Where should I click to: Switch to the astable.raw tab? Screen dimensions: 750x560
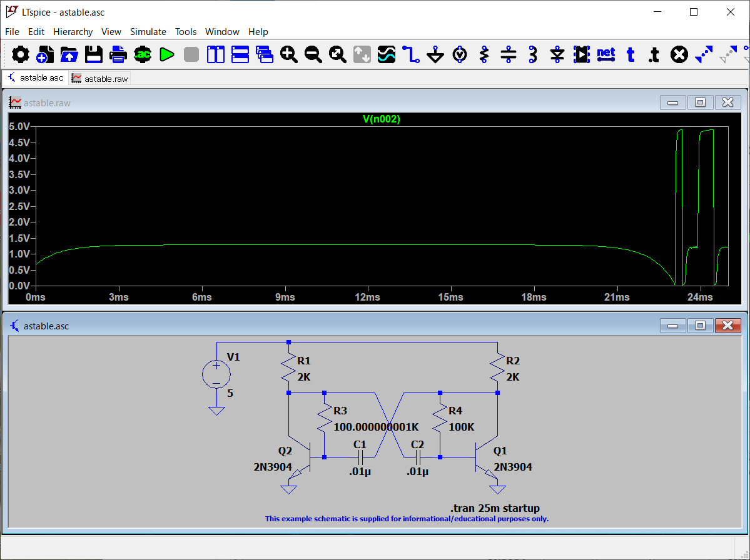click(x=100, y=79)
